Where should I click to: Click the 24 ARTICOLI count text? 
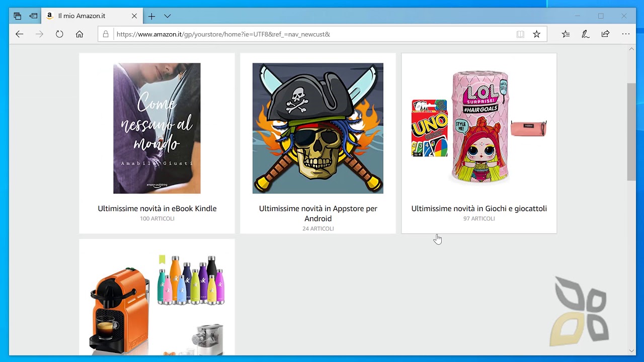(x=318, y=229)
